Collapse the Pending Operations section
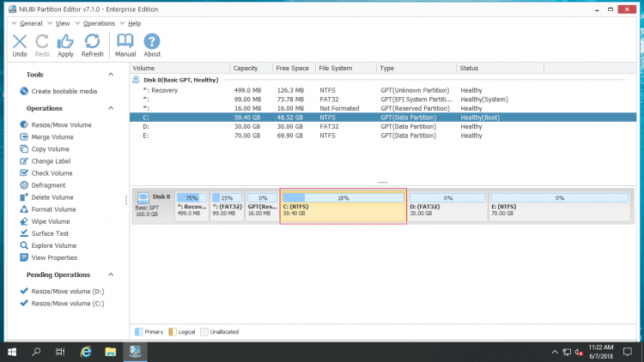The image size is (644, 362). pos(111,275)
